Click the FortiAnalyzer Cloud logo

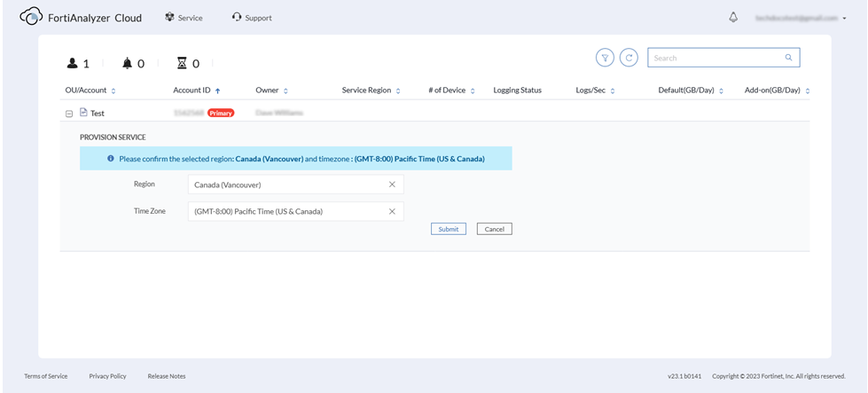[x=31, y=17]
